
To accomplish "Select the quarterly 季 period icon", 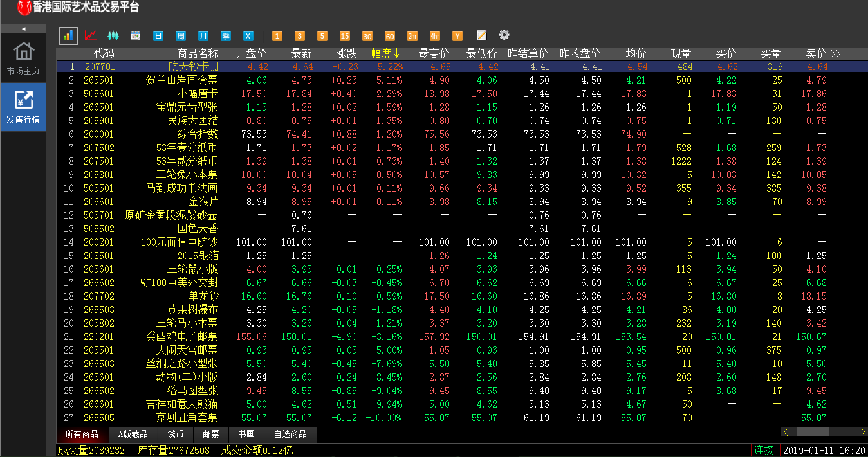I will point(226,36).
